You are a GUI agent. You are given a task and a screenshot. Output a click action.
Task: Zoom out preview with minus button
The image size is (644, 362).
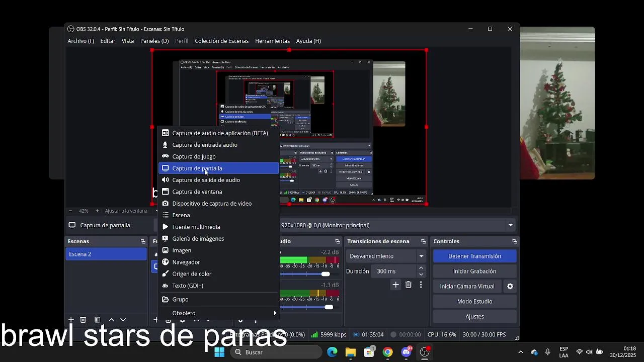click(x=70, y=211)
